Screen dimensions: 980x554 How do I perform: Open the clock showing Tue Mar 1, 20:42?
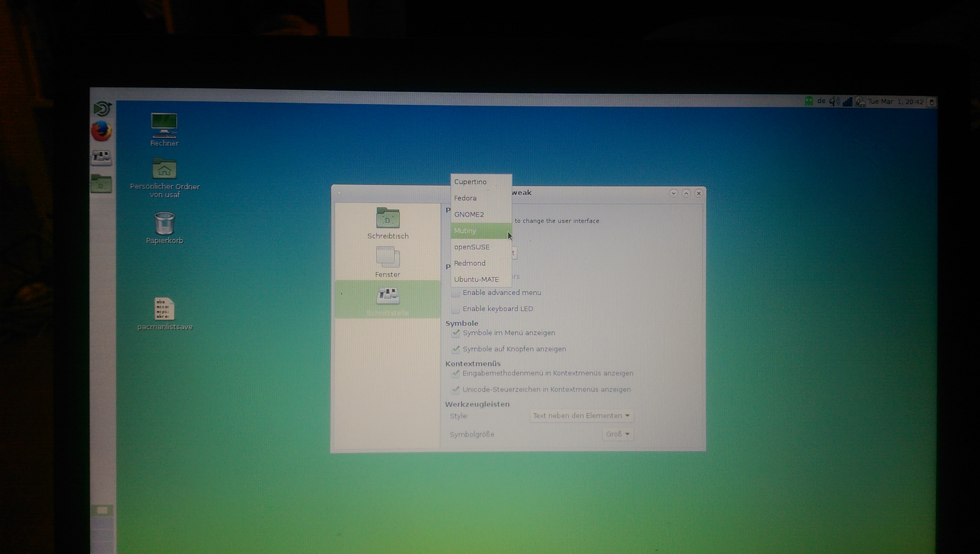(895, 102)
